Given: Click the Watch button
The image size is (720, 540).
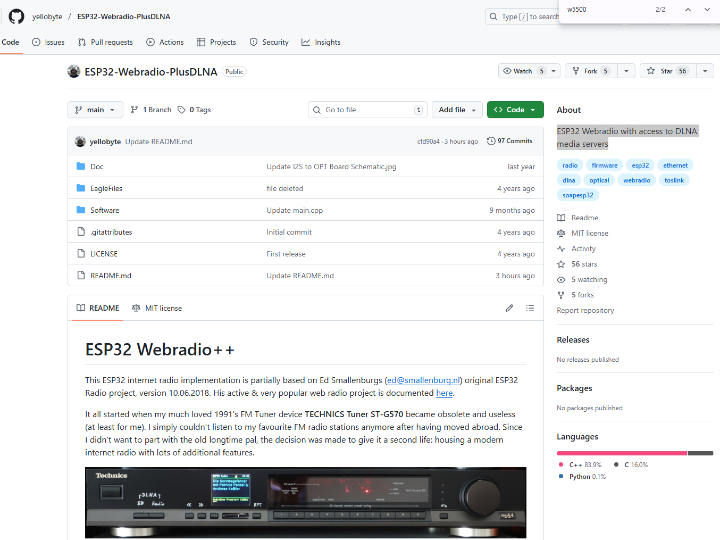Looking at the screenshot, I should click(523, 71).
